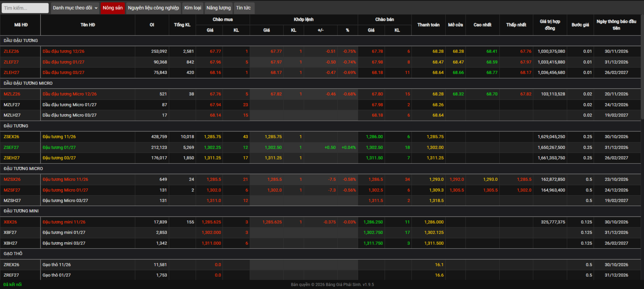644x289 pixels.
Task: Select Dầu đậu tương 01/27 contract name
Action: pos(63,62)
